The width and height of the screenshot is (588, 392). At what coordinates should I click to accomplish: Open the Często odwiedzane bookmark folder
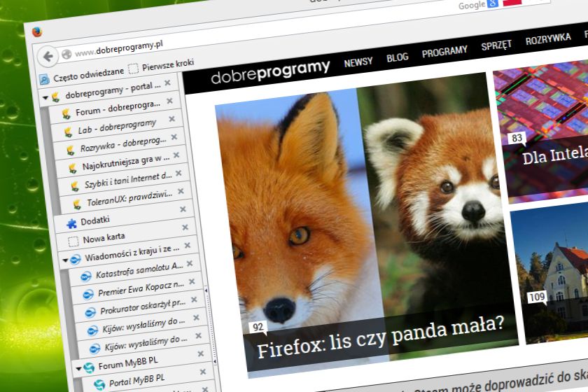pyautogui.click(x=82, y=76)
